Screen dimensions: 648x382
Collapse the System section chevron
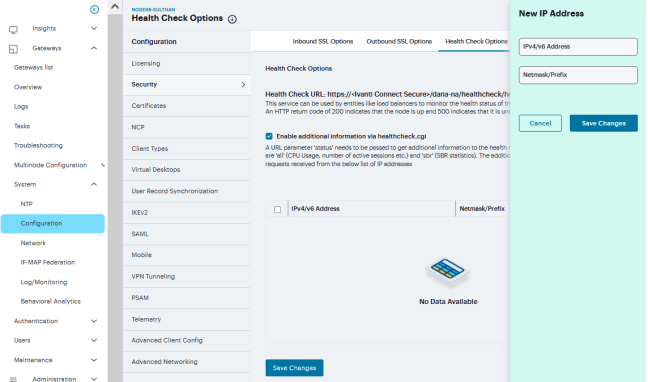[x=94, y=184]
